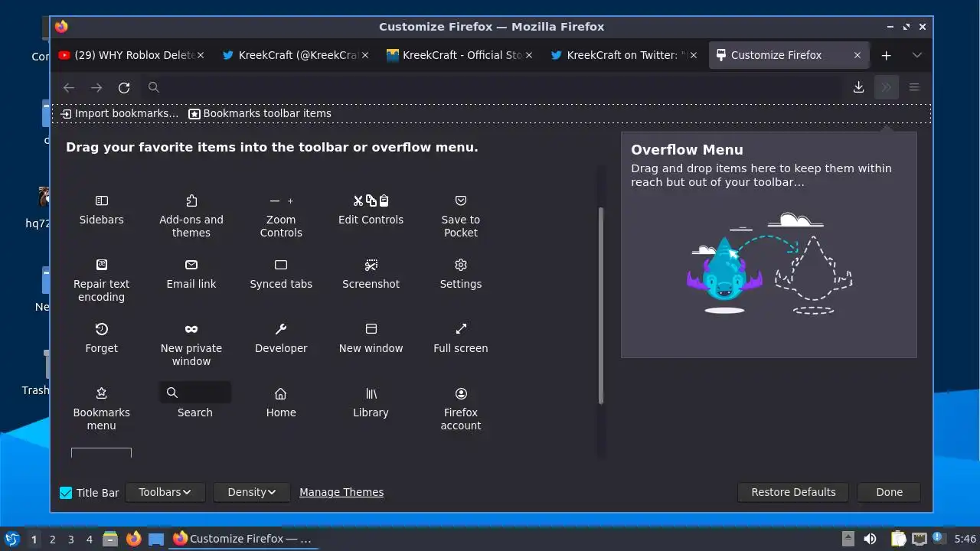
Task: Switch to workspace 2 in taskbar
Action: point(52,540)
